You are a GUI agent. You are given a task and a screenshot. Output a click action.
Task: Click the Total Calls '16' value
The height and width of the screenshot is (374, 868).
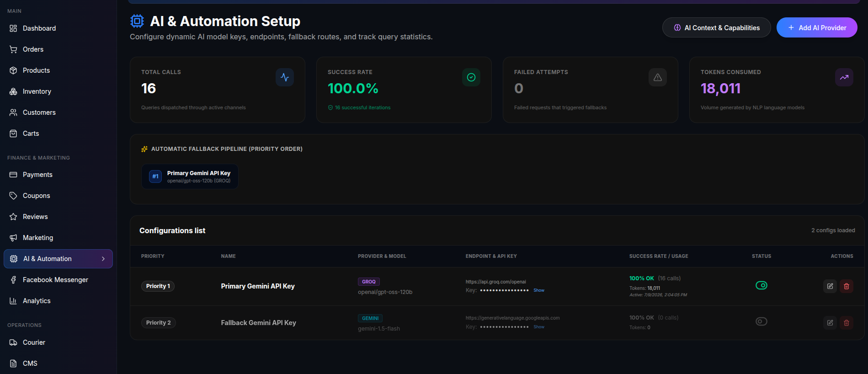click(149, 88)
